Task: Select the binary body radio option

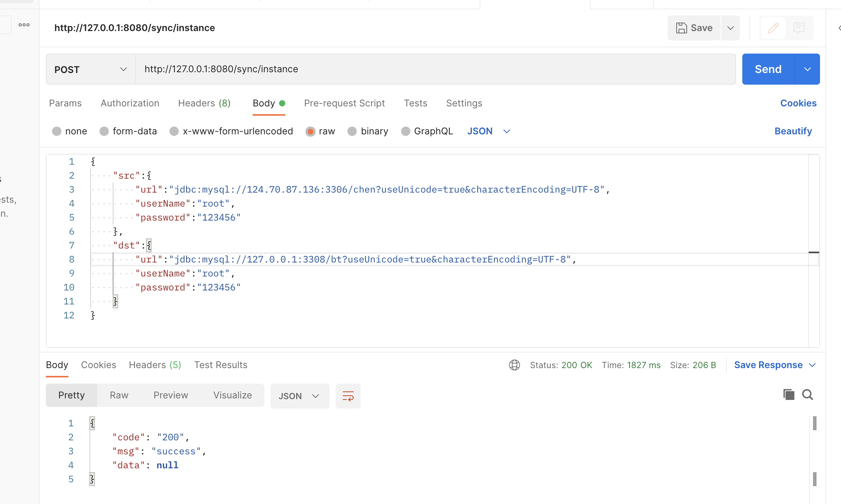Action: click(352, 131)
